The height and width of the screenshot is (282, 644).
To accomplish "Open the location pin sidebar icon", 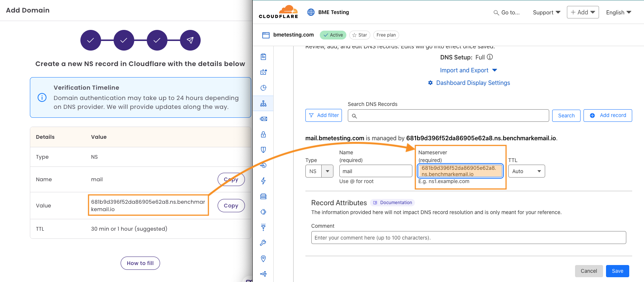I will coord(263,258).
